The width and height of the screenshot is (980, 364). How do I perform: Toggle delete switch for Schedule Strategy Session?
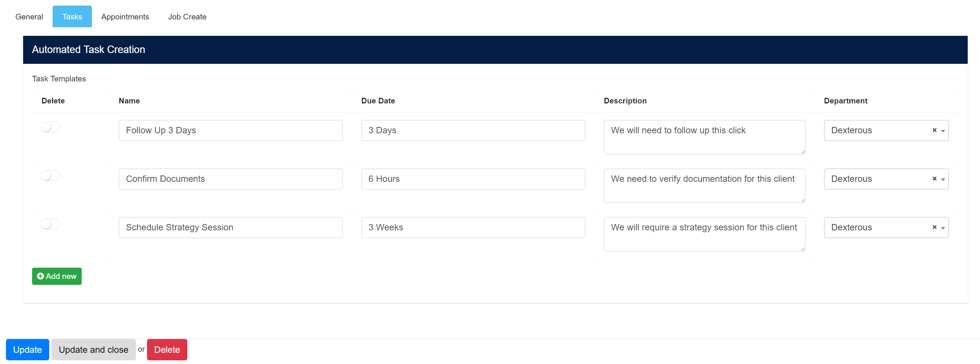click(50, 224)
